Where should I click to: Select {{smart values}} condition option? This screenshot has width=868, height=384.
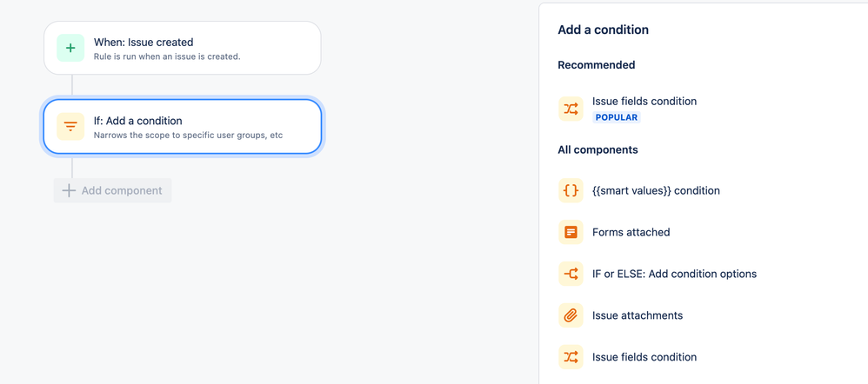(656, 190)
